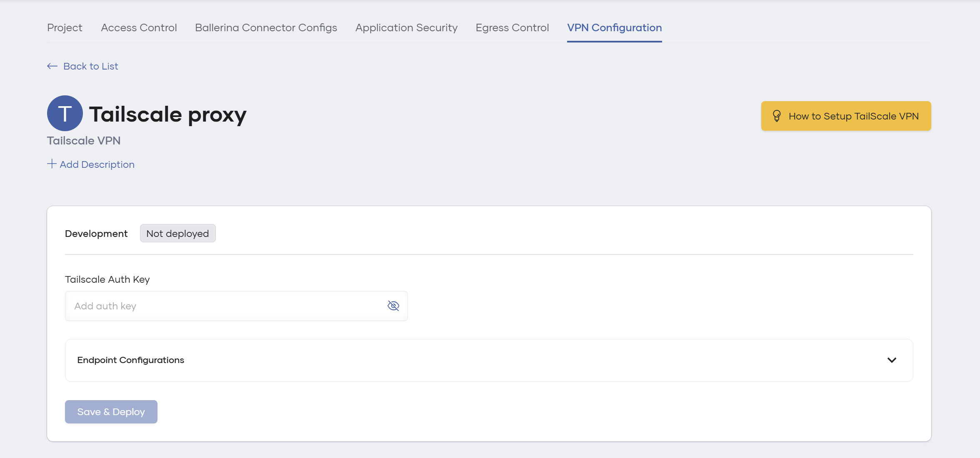
Task: Open Ballerina Connector Configs tab
Action: click(x=266, y=27)
